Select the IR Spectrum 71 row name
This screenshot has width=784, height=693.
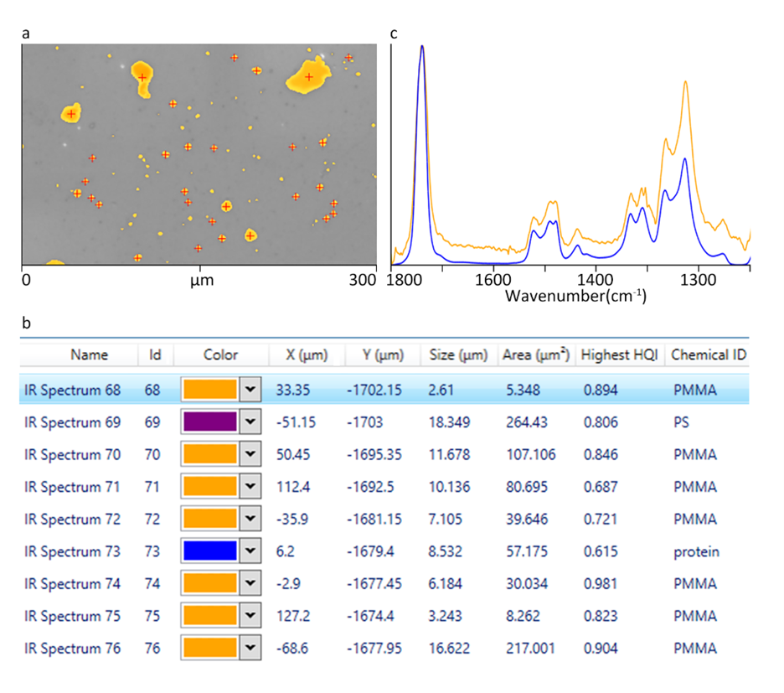[73, 487]
